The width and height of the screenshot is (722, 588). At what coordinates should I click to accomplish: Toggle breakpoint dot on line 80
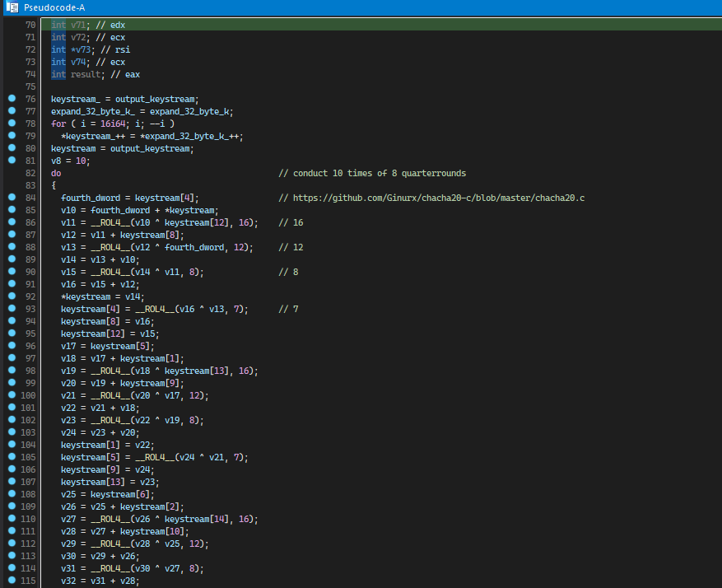point(12,147)
